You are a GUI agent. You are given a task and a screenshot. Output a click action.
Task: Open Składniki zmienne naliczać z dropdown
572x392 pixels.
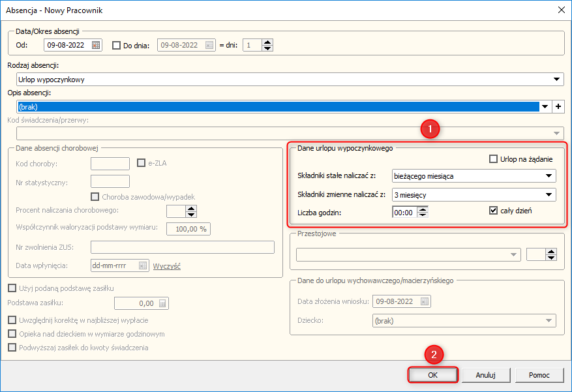548,194
